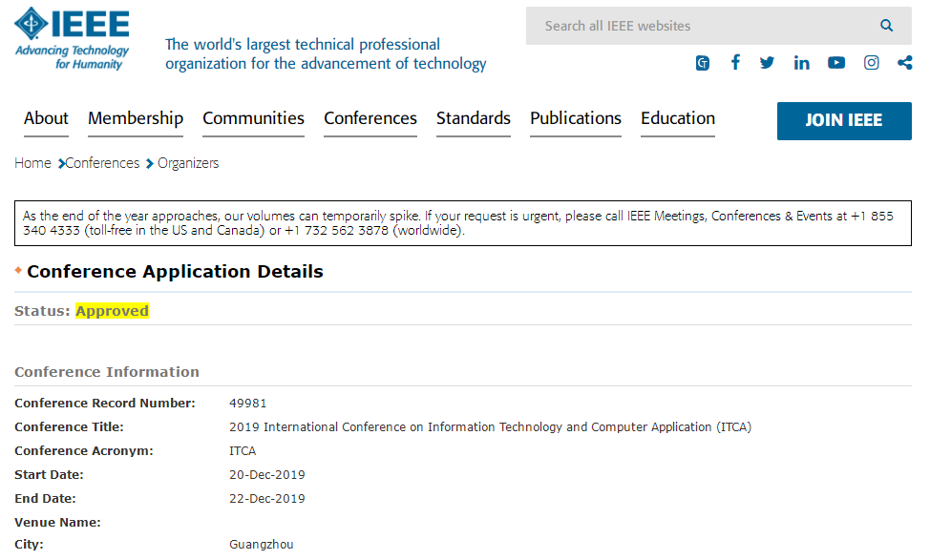This screenshot has width=930, height=560.
Task: Open the Publications menu
Action: point(576,118)
